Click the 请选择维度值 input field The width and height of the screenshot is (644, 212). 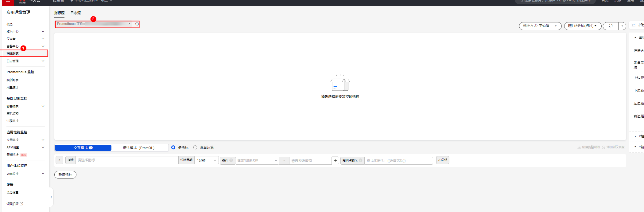pos(310,160)
